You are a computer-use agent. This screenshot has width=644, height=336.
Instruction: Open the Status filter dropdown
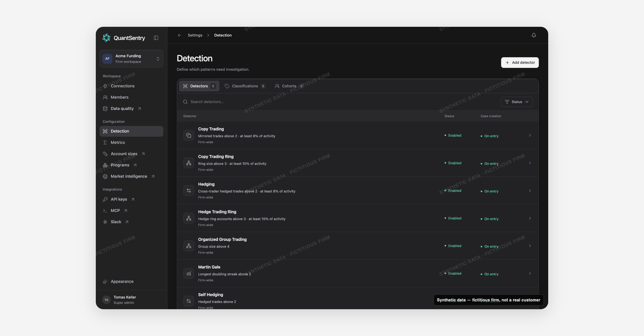click(x=517, y=102)
